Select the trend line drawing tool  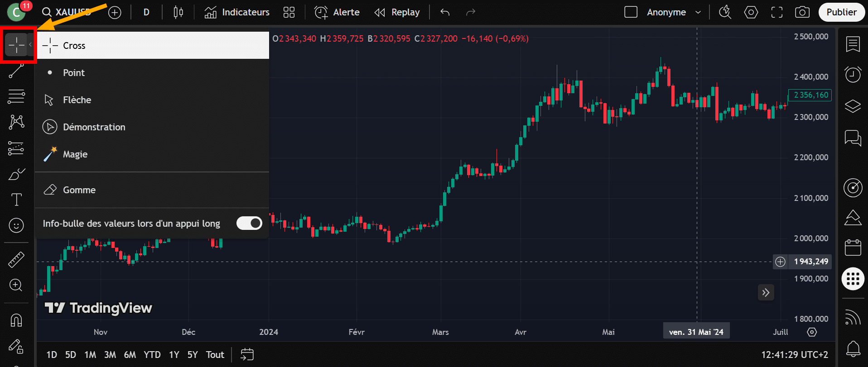pyautogui.click(x=16, y=71)
